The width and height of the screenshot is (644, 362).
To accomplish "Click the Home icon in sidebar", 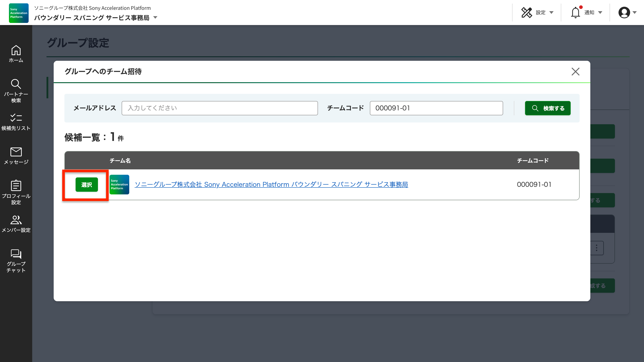I will pos(16,51).
